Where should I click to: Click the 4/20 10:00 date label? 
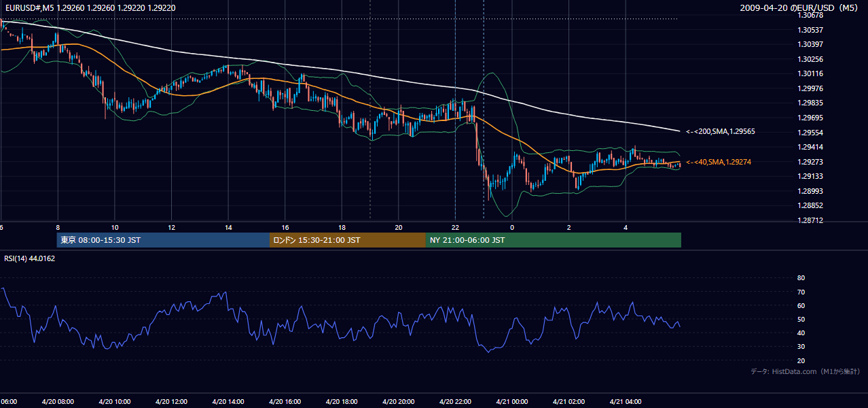[x=114, y=402]
